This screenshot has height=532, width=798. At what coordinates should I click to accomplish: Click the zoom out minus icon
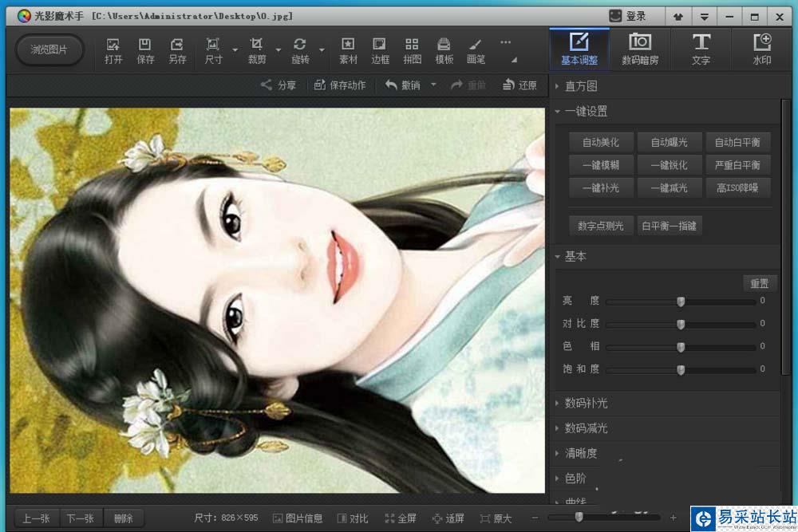[x=535, y=518]
